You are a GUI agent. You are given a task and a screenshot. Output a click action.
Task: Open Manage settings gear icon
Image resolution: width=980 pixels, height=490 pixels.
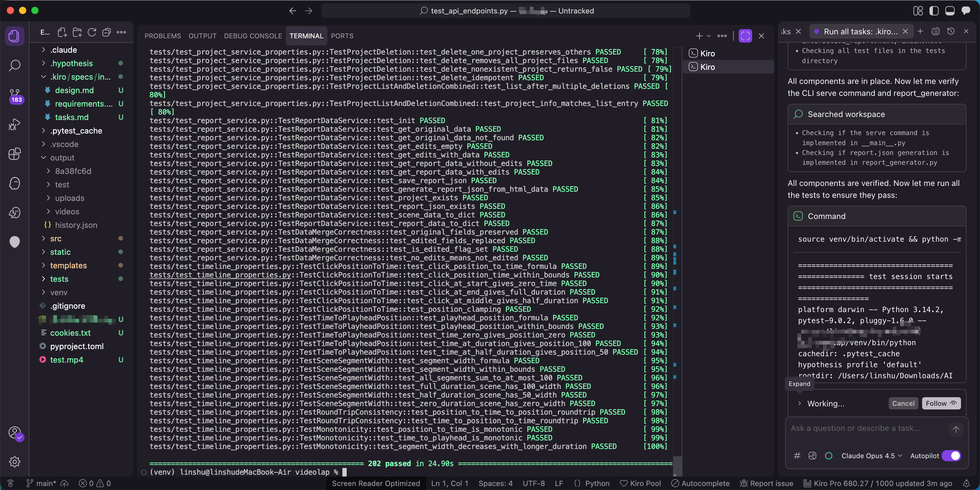click(x=14, y=462)
